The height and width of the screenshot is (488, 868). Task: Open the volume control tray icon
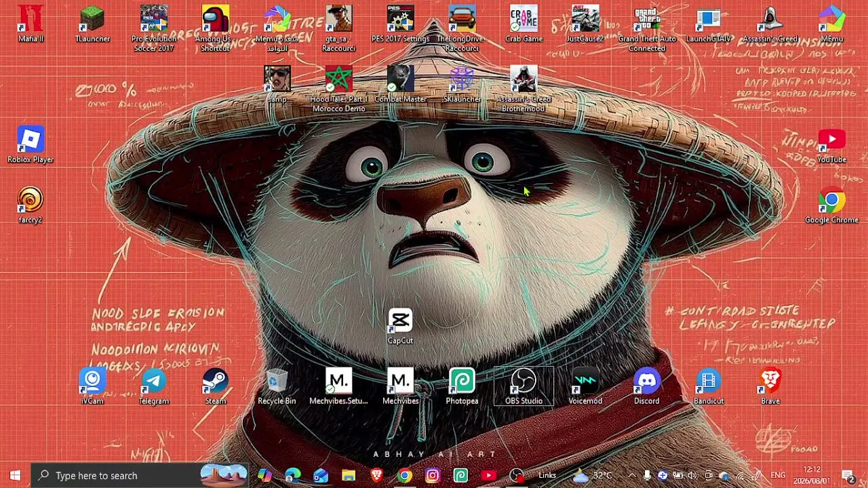click(692, 475)
